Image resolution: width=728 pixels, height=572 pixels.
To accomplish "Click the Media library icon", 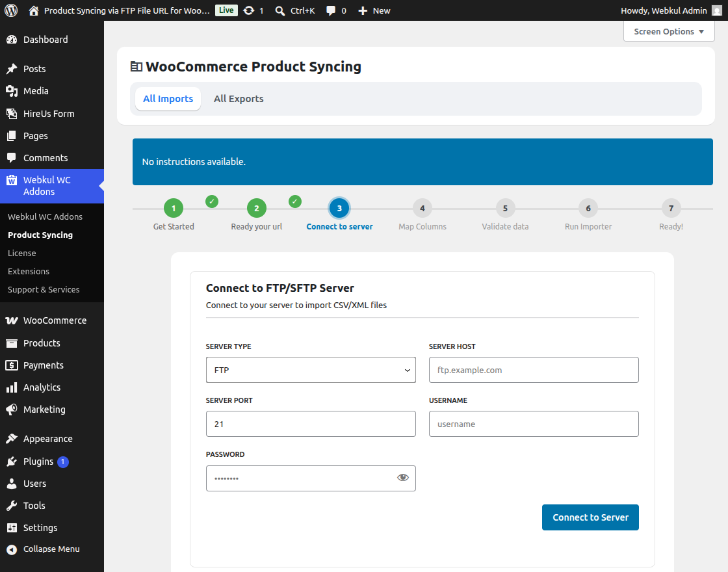I will pos(12,91).
